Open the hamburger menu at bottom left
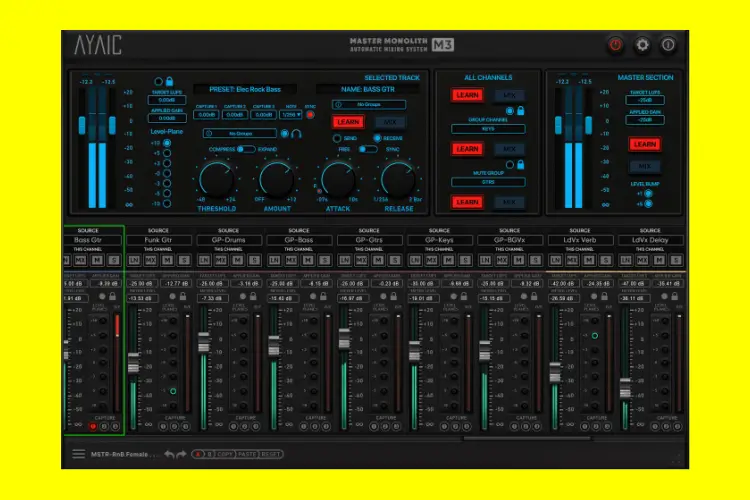Screen dimensions: 750x500 [78, 454]
